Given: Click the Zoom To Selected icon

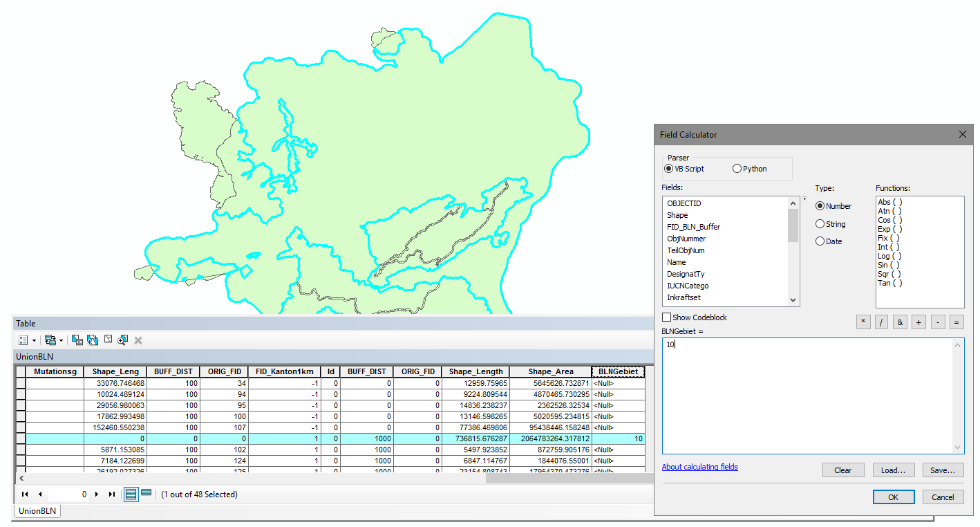Looking at the screenshot, I should (x=123, y=340).
